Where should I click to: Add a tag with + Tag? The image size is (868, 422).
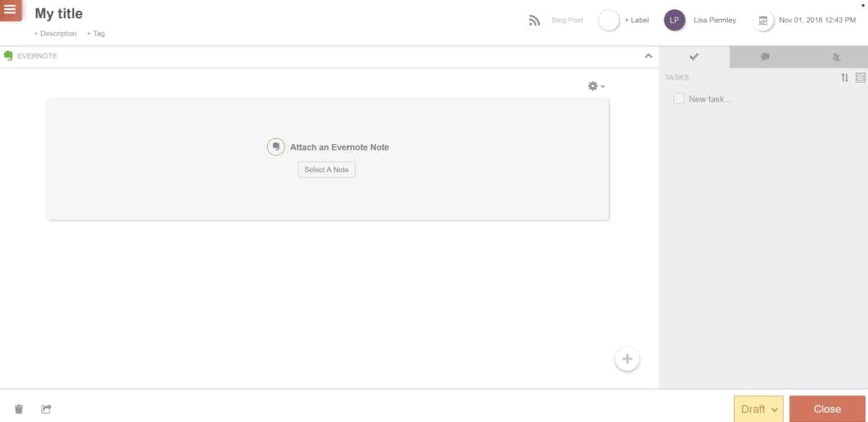[x=96, y=33]
